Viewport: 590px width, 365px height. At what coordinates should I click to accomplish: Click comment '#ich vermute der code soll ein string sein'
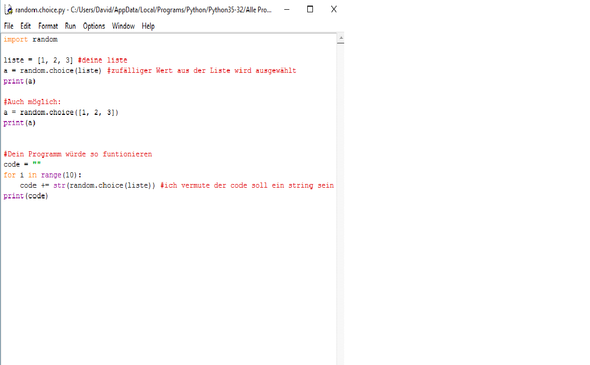pyautogui.click(x=247, y=186)
